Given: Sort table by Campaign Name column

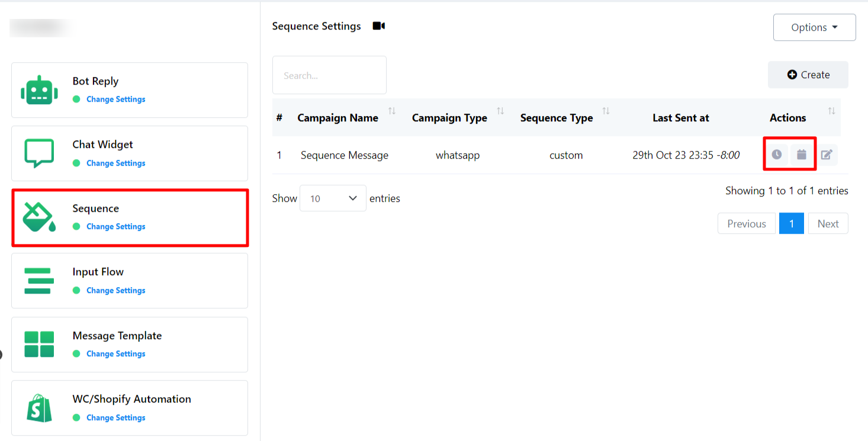Looking at the screenshot, I should point(338,118).
